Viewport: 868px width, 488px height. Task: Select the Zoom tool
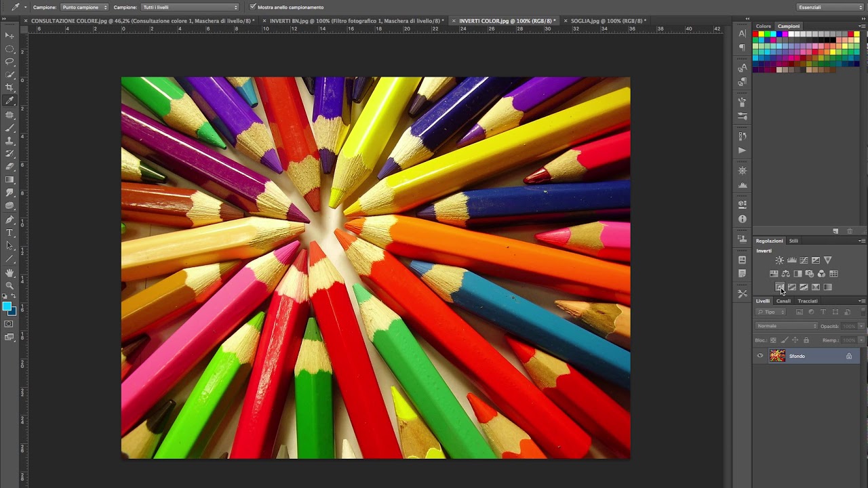point(9,285)
